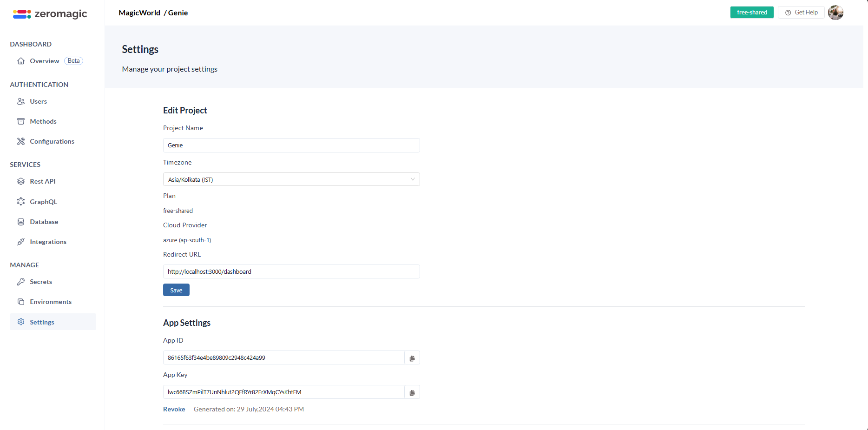Screen dimensions: 868x430
Task: Click Revoke to invalidate the App Key
Action: click(x=174, y=409)
